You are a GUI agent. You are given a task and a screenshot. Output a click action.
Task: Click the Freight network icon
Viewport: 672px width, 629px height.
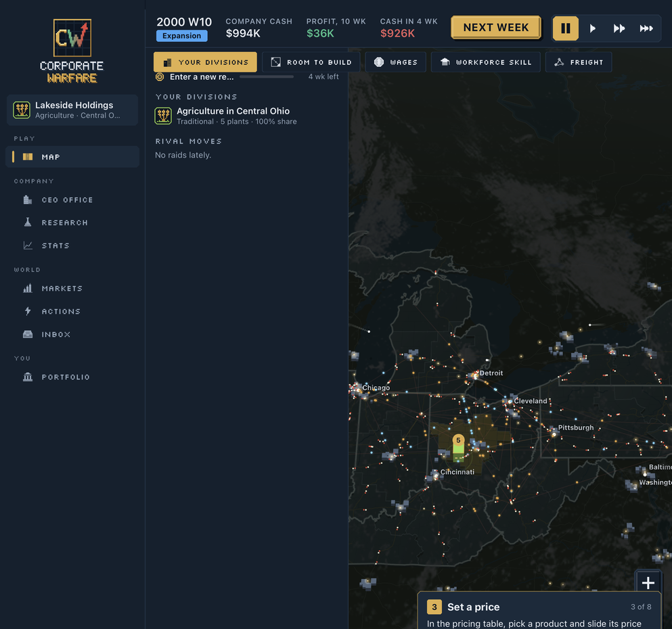tap(559, 62)
